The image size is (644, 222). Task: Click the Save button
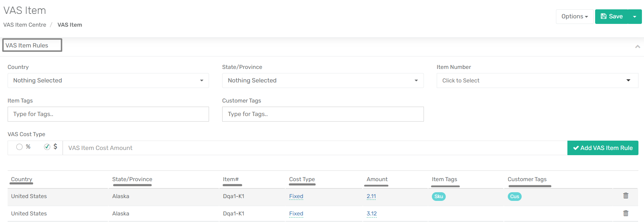tap(611, 17)
